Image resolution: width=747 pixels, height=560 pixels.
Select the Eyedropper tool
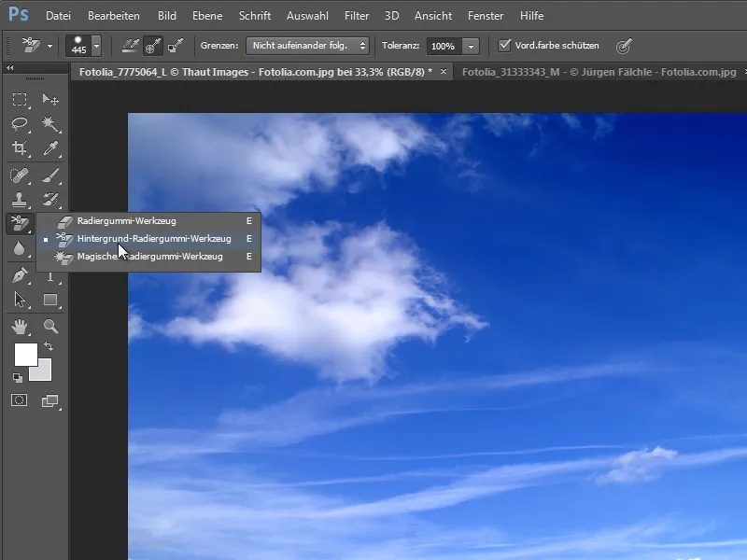50,148
